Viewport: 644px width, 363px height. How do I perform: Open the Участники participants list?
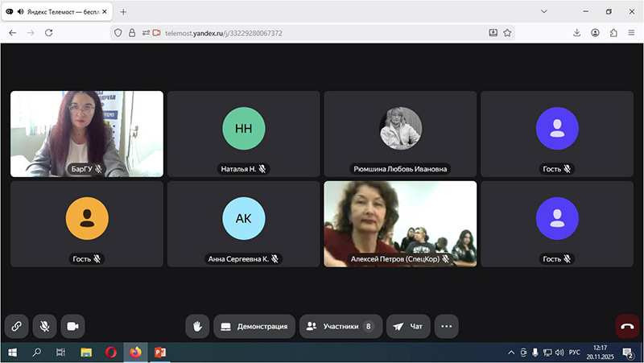(x=341, y=326)
